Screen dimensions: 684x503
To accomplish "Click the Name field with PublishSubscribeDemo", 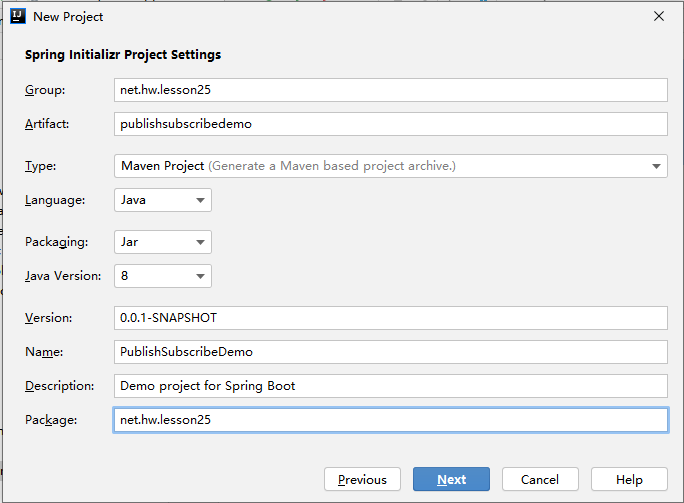I will pos(390,352).
